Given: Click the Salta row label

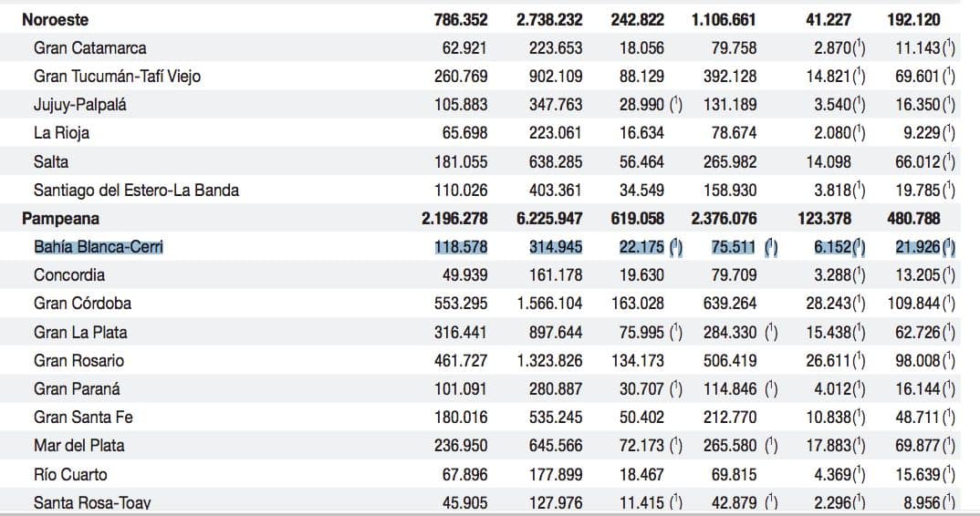Looking at the screenshot, I should [51, 161].
